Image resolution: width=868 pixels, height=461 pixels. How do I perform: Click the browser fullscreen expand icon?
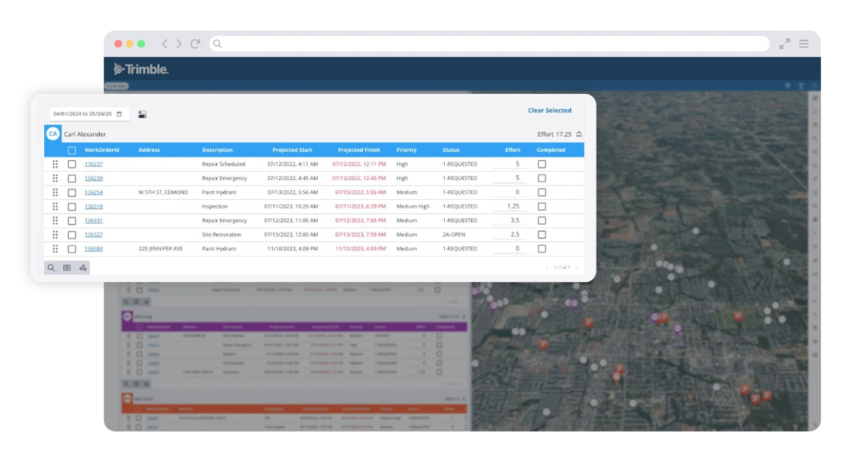point(785,44)
